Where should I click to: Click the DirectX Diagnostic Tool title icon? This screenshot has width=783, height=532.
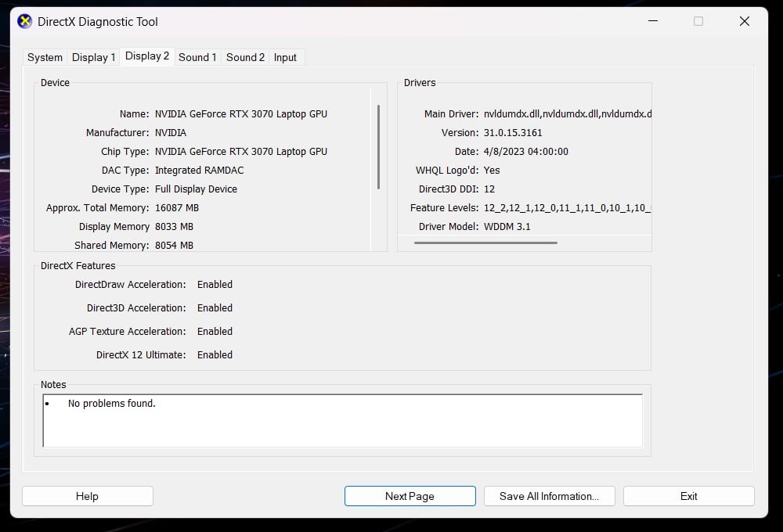24,21
